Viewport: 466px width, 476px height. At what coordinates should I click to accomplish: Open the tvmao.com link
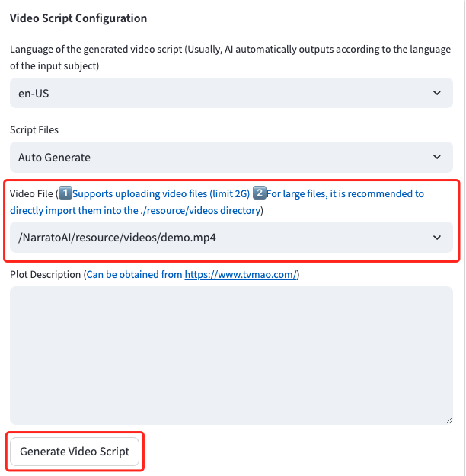pyautogui.click(x=241, y=275)
